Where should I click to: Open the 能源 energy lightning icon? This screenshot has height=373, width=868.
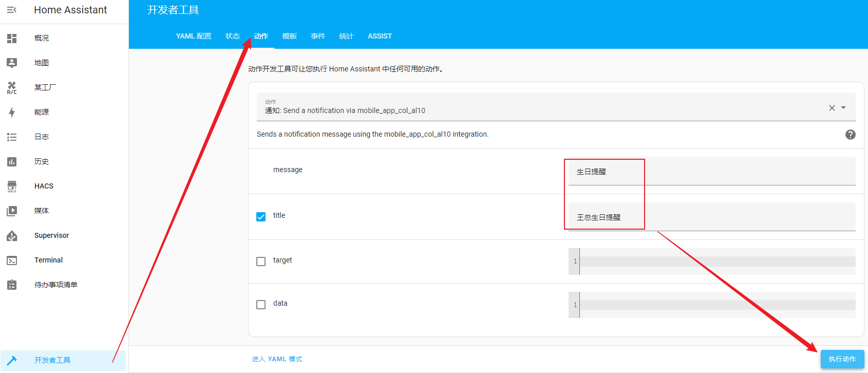coord(12,112)
